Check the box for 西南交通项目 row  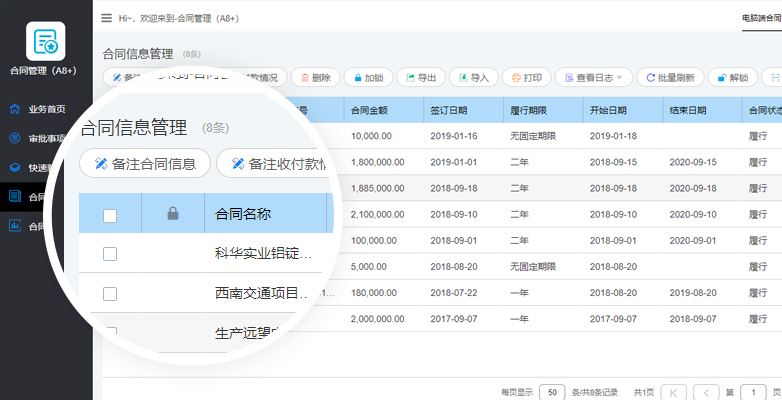pos(110,294)
